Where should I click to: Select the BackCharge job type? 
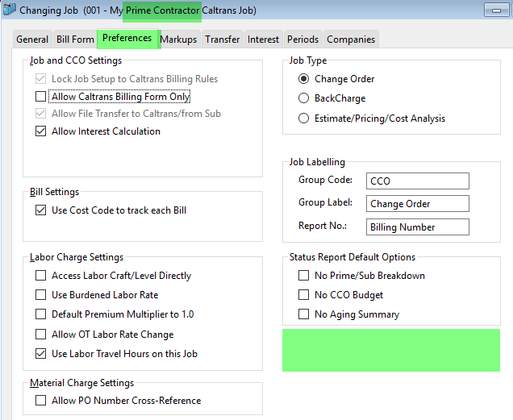pos(304,98)
